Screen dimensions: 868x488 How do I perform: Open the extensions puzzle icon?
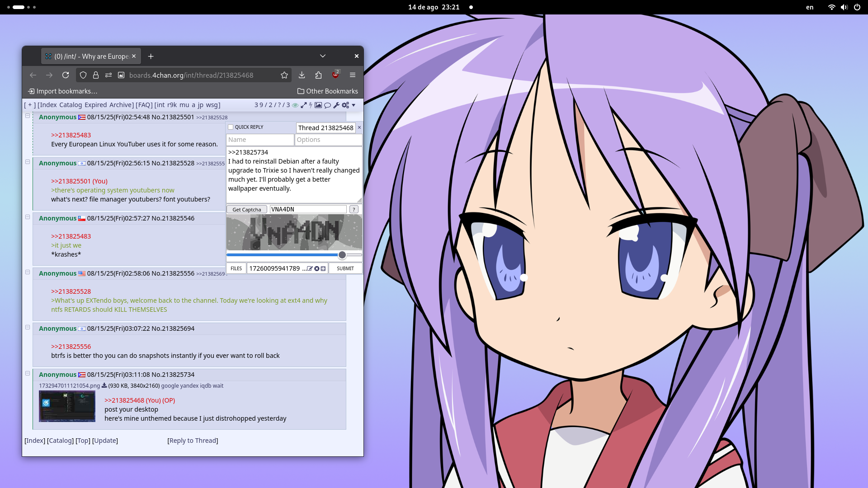point(319,75)
